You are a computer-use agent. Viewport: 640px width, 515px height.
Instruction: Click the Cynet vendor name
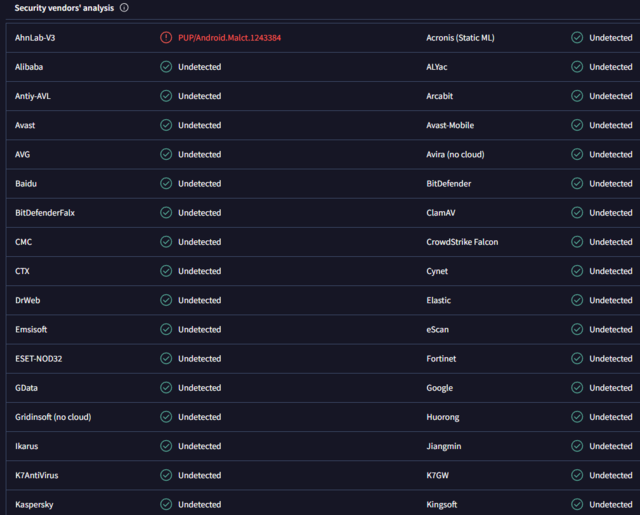(437, 271)
